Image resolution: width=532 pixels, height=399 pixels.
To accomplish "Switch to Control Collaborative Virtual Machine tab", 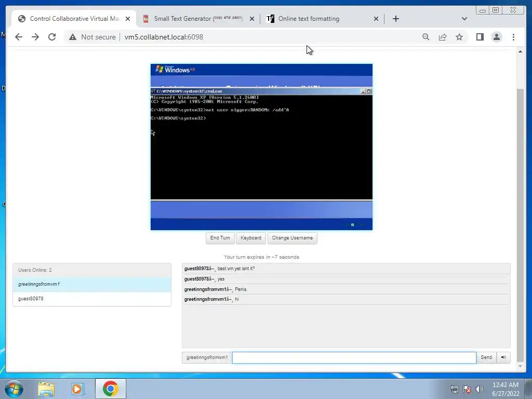I will [x=74, y=19].
